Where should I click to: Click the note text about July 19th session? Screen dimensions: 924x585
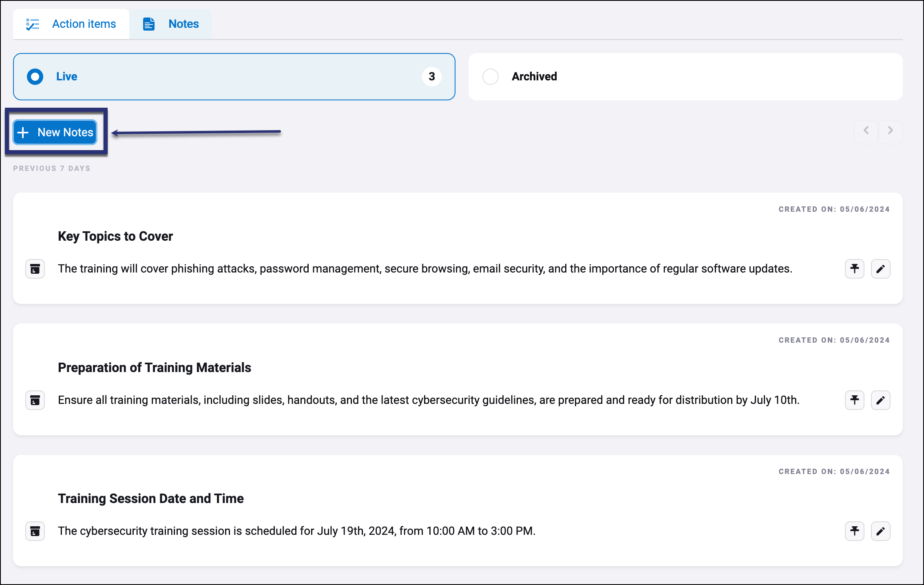(x=297, y=531)
